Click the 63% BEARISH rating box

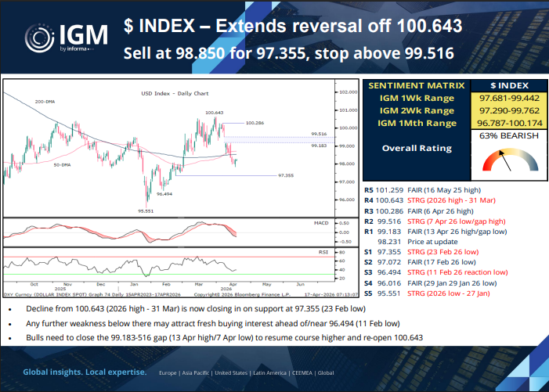(x=506, y=137)
